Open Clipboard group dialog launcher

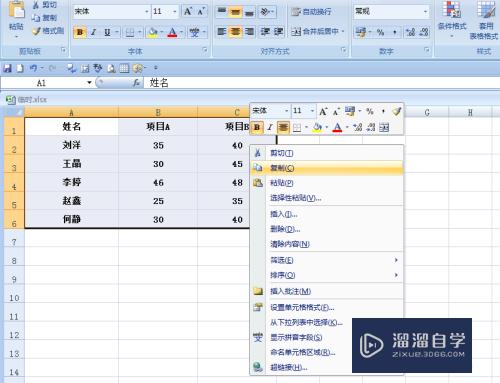[63, 50]
